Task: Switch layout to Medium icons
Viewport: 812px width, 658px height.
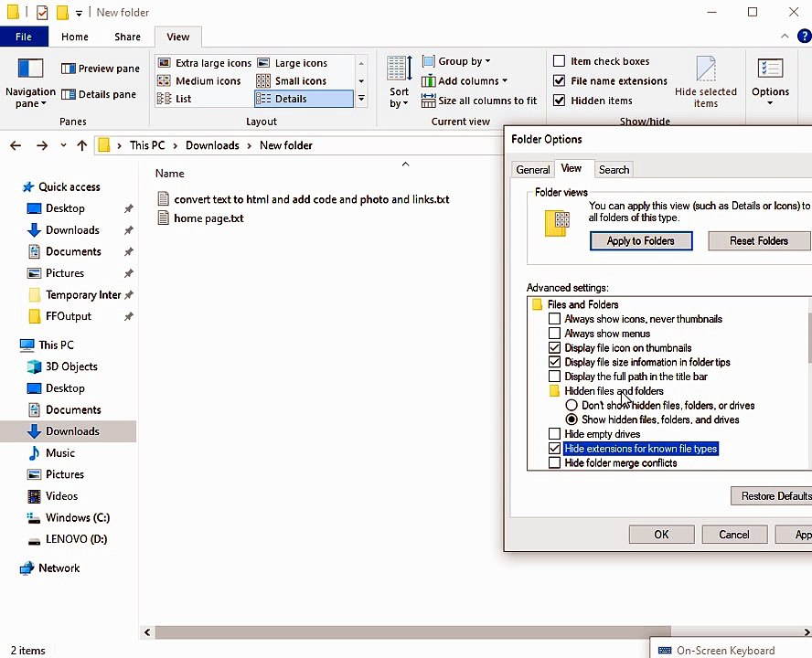Action: click(199, 80)
